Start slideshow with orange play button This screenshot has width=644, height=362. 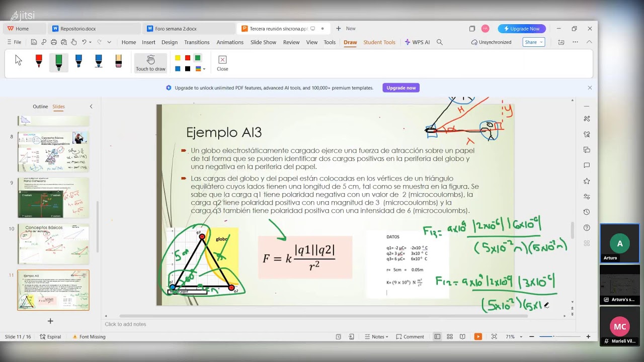(x=478, y=337)
